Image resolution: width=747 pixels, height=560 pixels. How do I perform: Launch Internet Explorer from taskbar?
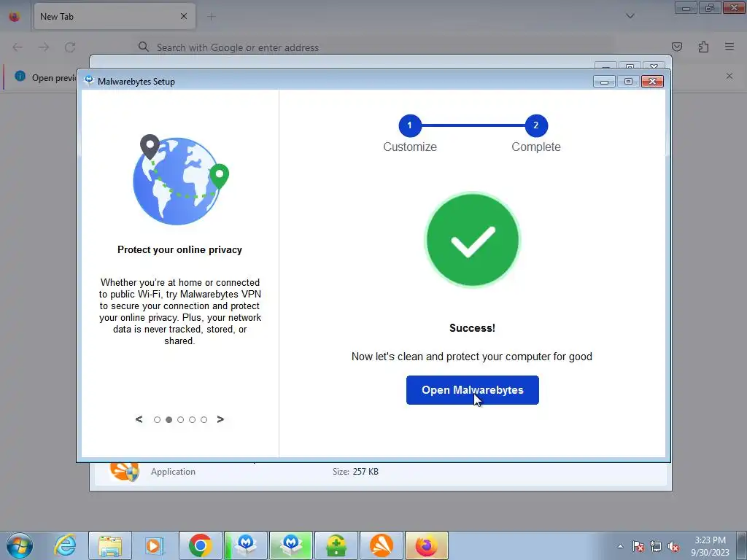click(65, 545)
